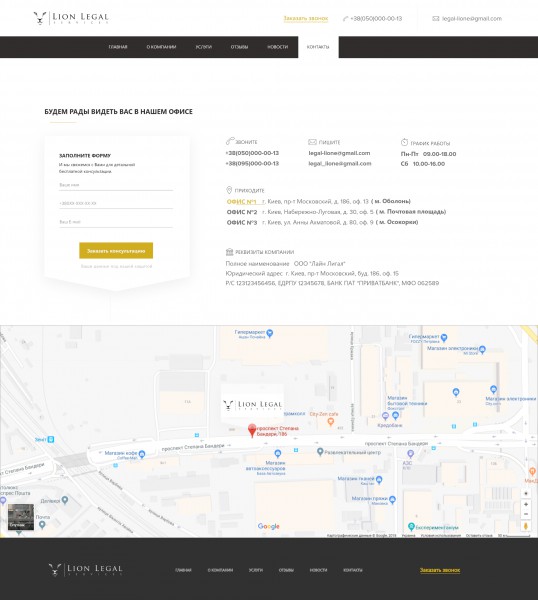The image size is (538, 600).
Task: Click ОТЗЫВЫ in the footer menu
Action: click(x=286, y=570)
